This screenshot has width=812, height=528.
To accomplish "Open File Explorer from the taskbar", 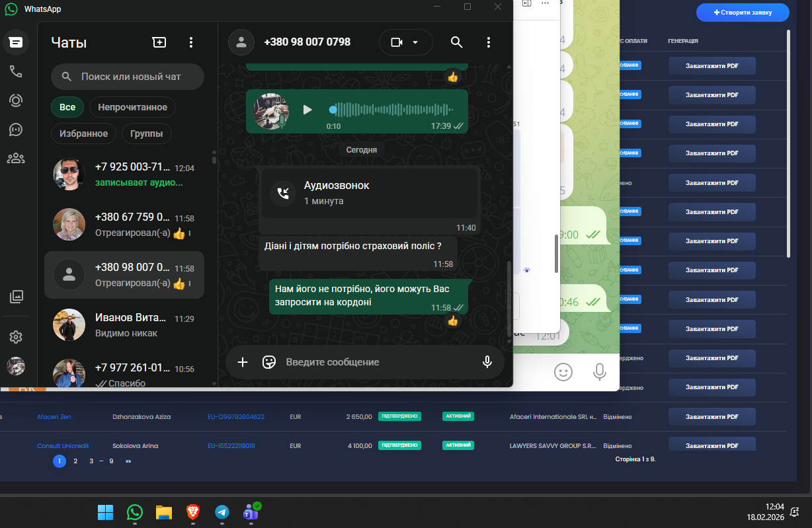I will click(x=163, y=512).
